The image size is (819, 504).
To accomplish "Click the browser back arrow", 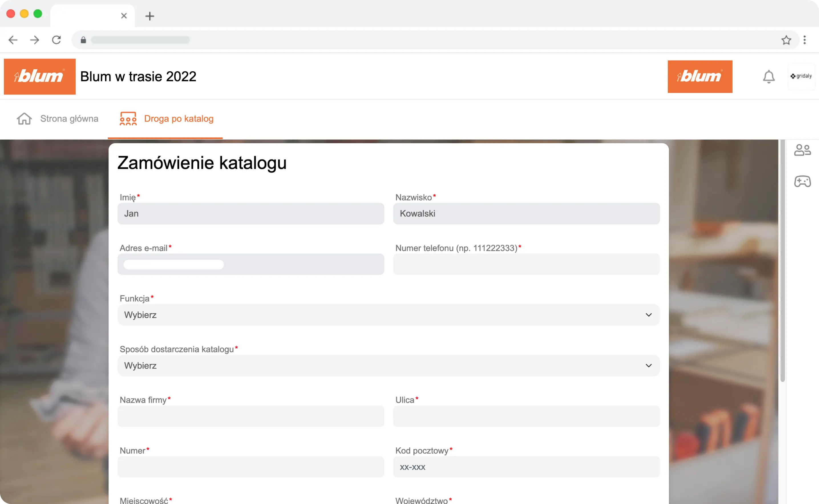I will pos(13,40).
